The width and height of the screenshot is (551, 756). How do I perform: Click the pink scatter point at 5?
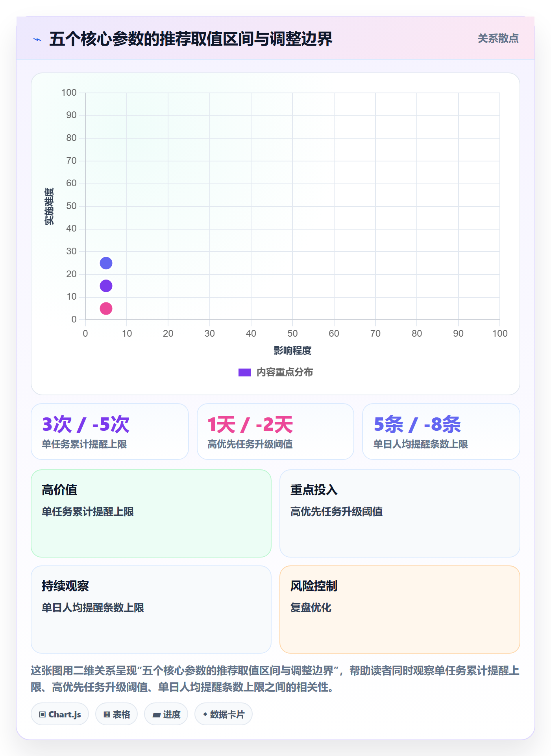tap(106, 308)
